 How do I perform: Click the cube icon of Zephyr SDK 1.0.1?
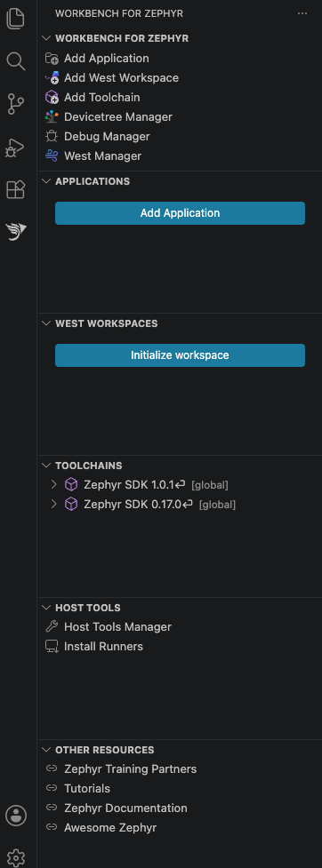pos(71,485)
